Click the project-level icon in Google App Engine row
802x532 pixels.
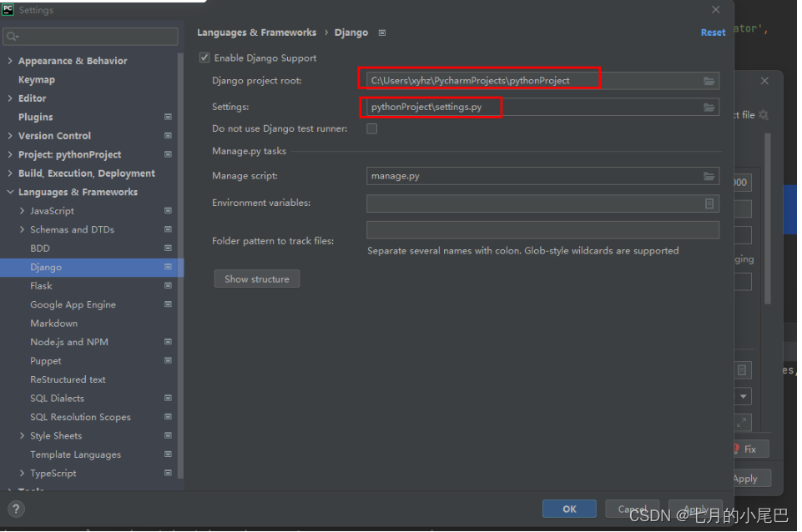coord(168,304)
